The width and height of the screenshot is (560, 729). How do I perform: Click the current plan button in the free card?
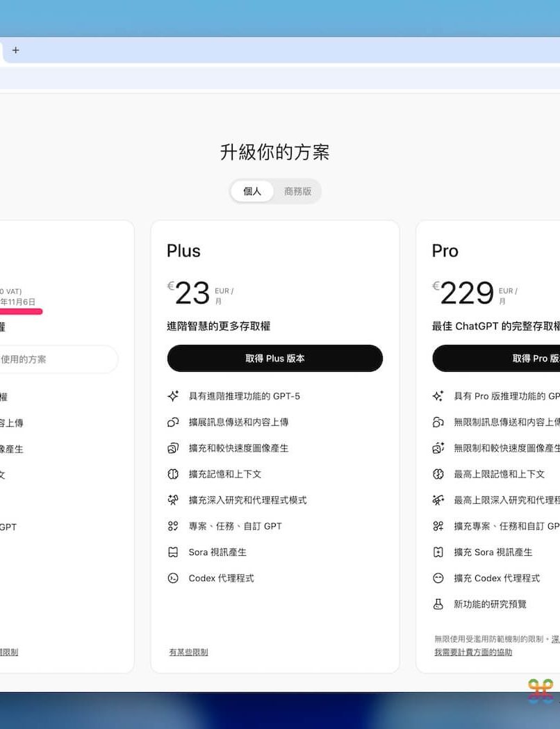pyautogui.click(x=56, y=359)
